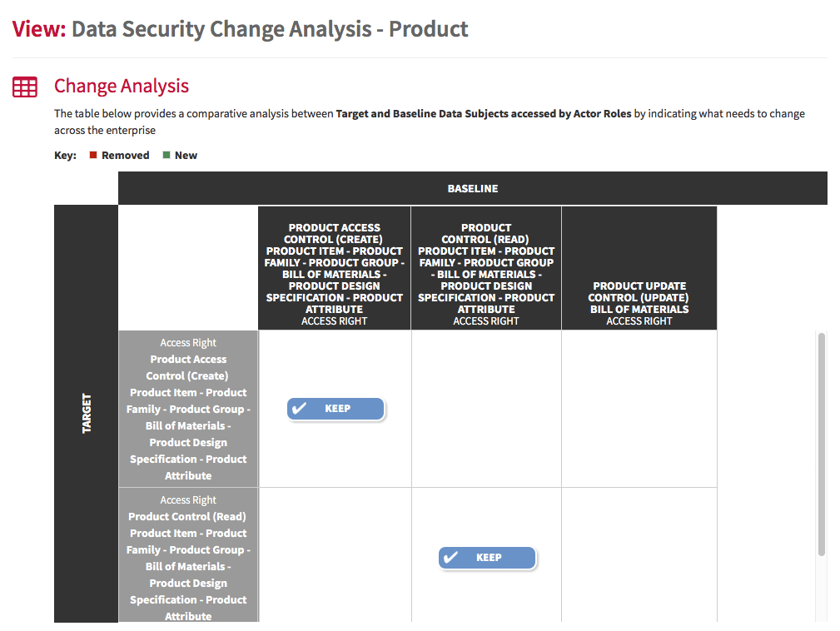Select Product Access Control (Create) target row label
Viewport: 840px width, 631px height.
coord(188,409)
